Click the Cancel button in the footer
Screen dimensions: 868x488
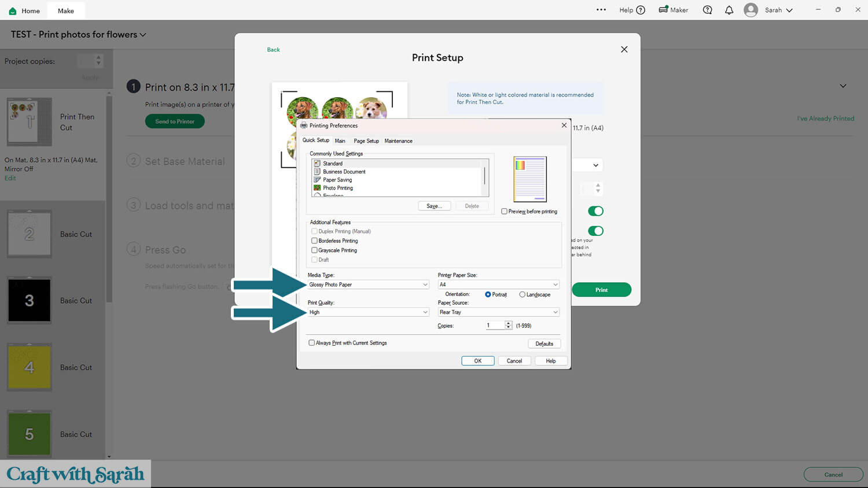tap(833, 475)
